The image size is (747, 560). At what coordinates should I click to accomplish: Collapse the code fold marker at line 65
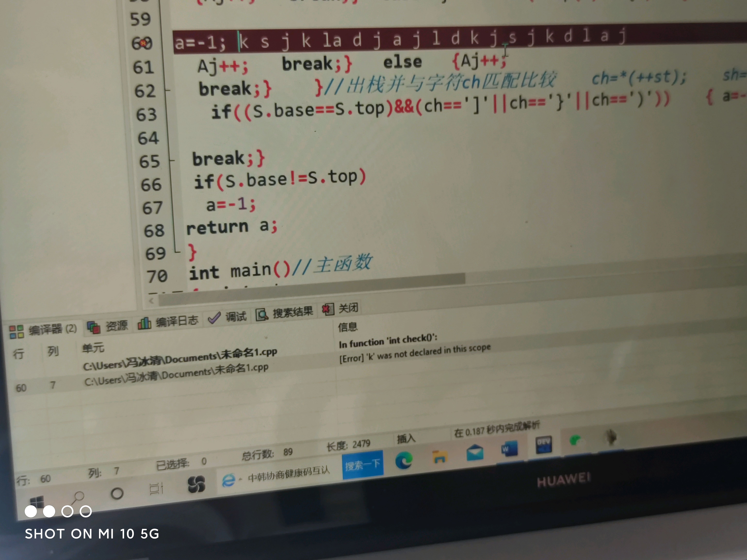tap(172, 161)
